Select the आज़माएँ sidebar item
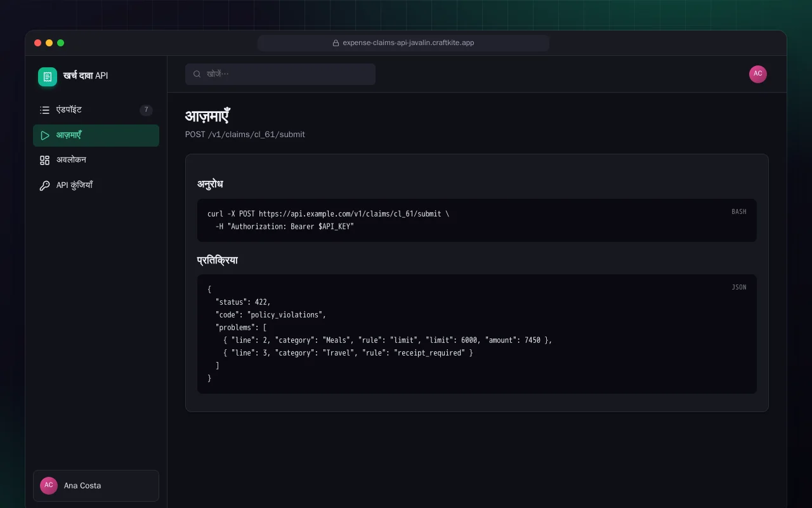Viewport: 812px width, 508px height. tap(96, 135)
